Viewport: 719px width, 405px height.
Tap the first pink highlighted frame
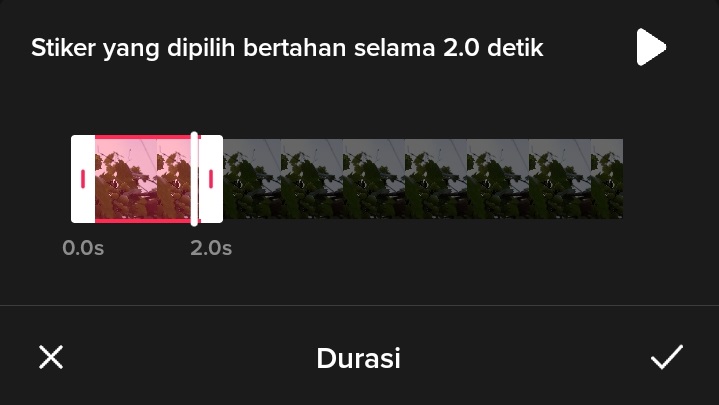[x=126, y=179]
